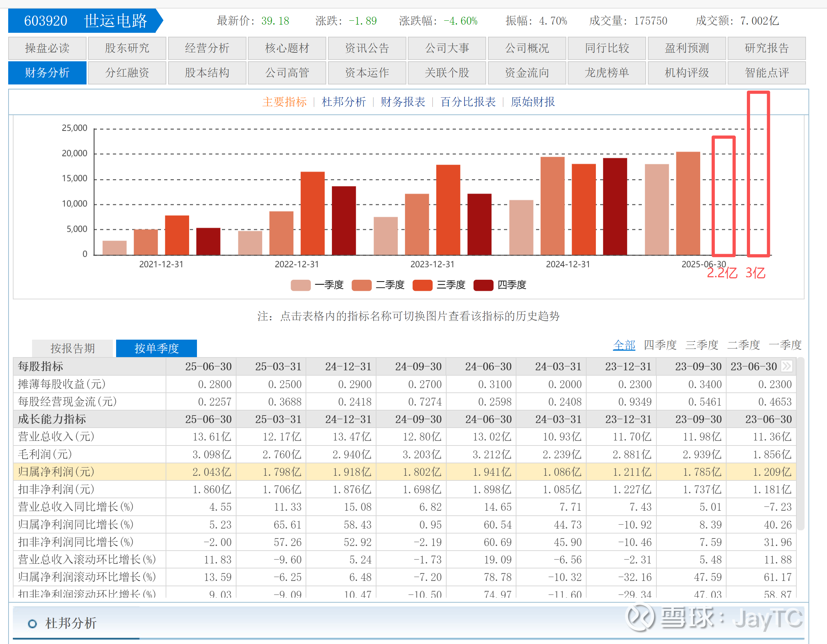Open the 龙虎榜单 menu tab
827x644 pixels.
[x=607, y=72]
